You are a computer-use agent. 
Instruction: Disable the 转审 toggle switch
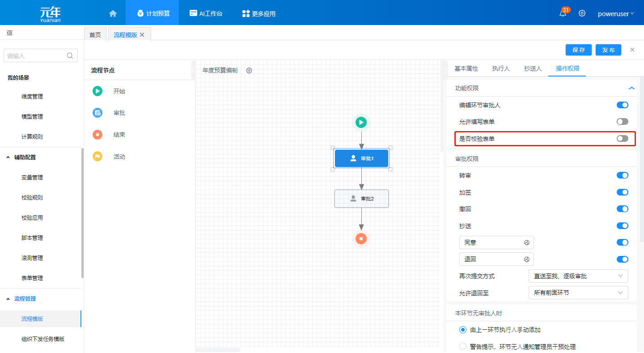622,175
